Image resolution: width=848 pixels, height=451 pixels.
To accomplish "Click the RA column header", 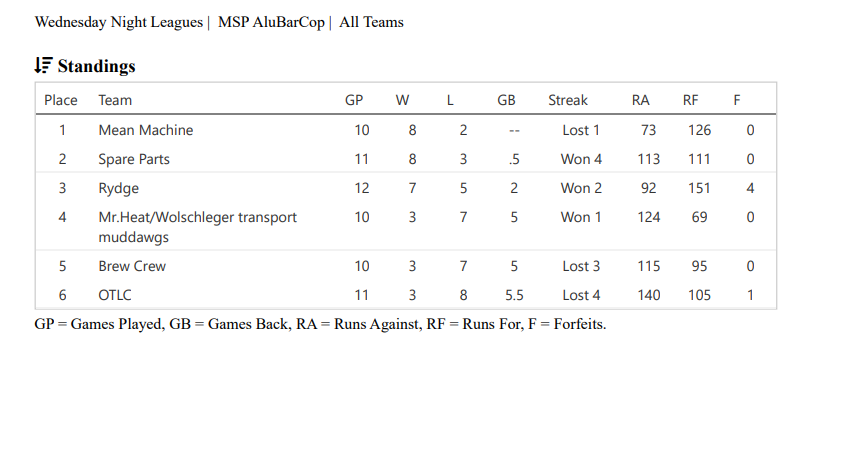I will pos(641,100).
